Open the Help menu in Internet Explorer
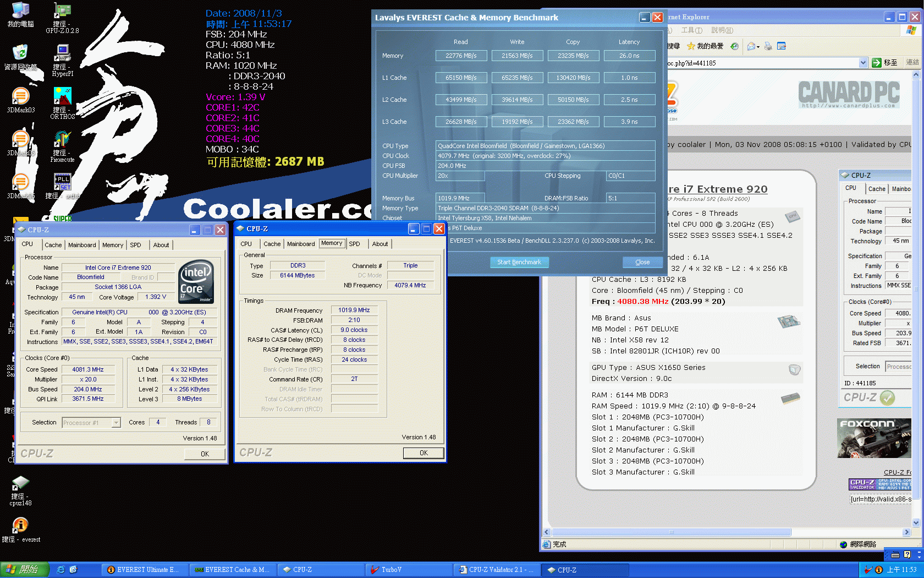This screenshot has width=924, height=578. 722,30
